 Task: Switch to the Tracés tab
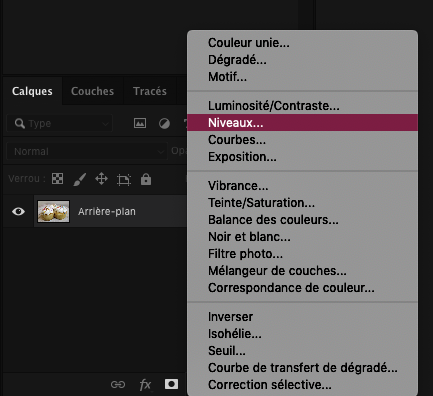[x=150, y=91]
